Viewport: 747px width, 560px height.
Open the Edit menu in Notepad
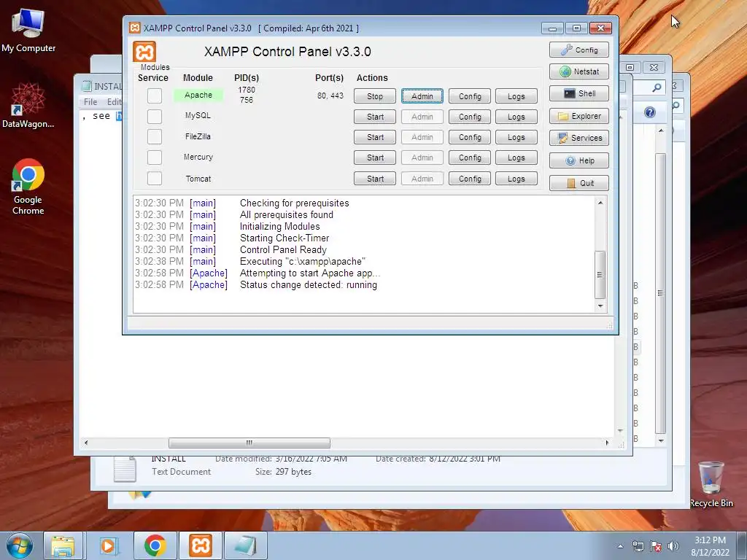pos(115,102)
